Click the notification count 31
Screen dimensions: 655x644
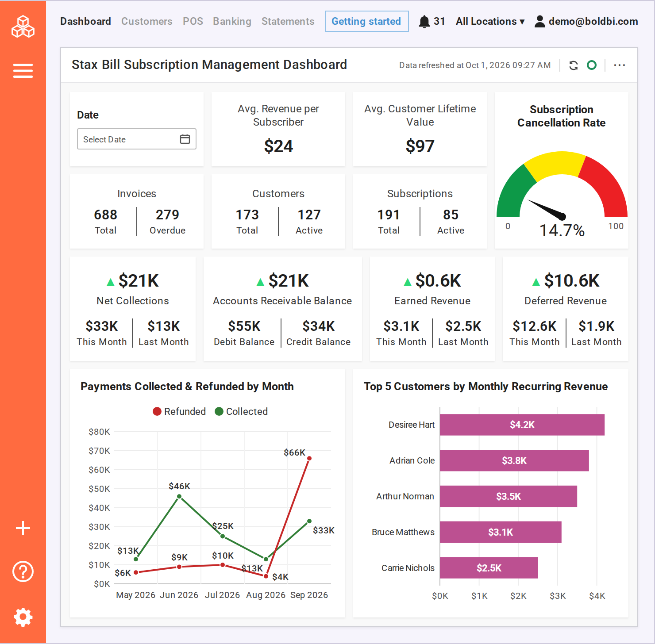coord(439,21)
